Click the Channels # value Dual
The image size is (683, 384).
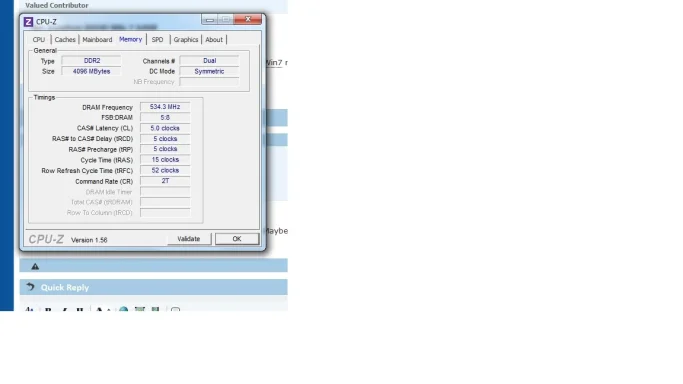[x=210, y=61]
